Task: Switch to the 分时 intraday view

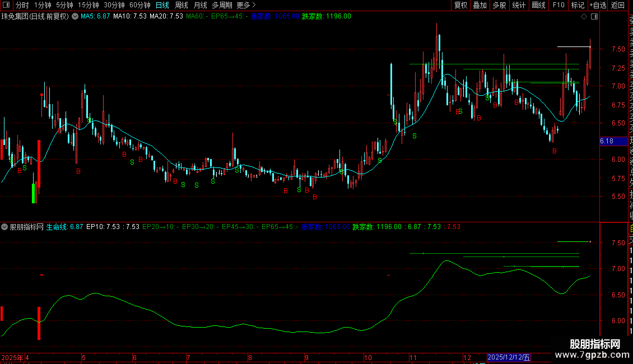Action: [22, 5]
